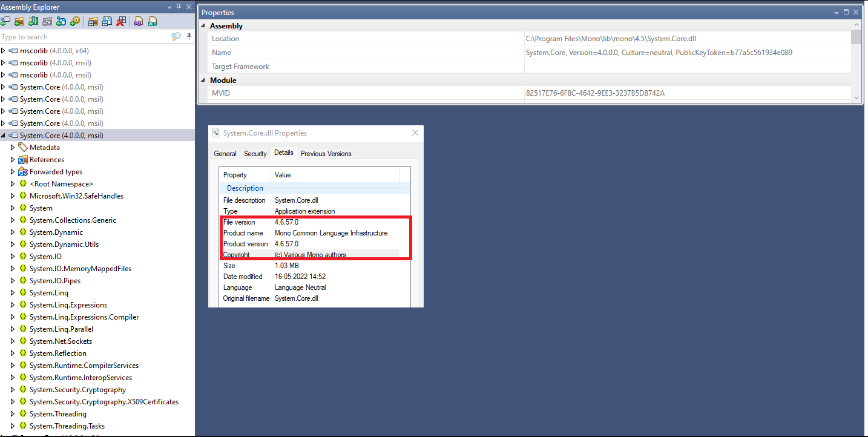Viewport: 868px width, 437px height.
Task: Maximize the Properties panel
Action: tap(846, 12)
